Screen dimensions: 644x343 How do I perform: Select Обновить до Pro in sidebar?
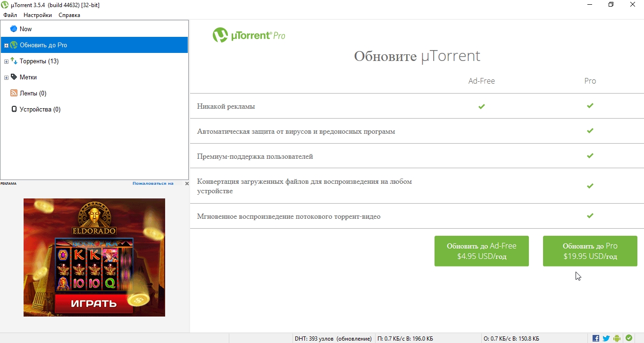[94, 45]
